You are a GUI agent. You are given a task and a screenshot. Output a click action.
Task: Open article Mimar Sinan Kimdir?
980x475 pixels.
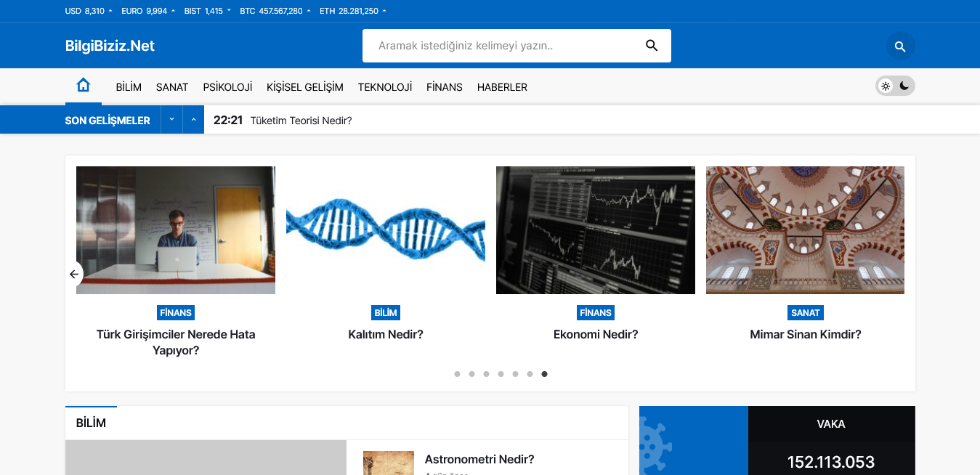pyautogui.click(x=806, y=335)
